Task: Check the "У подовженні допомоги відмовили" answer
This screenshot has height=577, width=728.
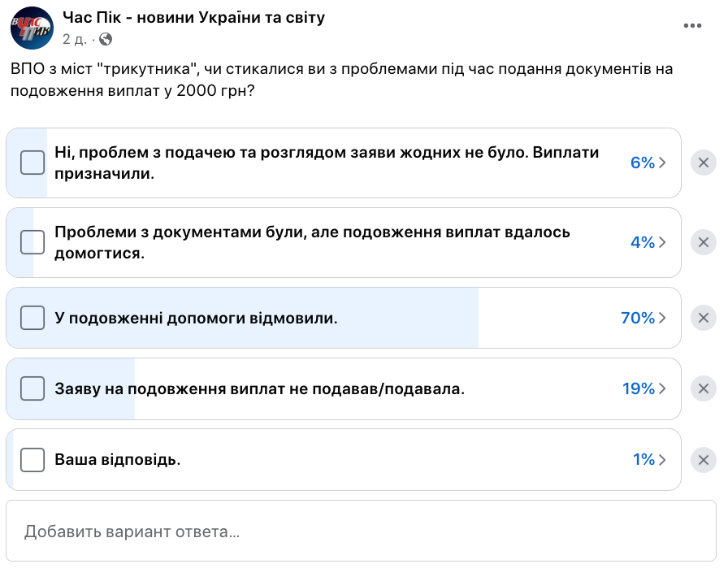Action: pyautogui.click(x=32, y=318)
